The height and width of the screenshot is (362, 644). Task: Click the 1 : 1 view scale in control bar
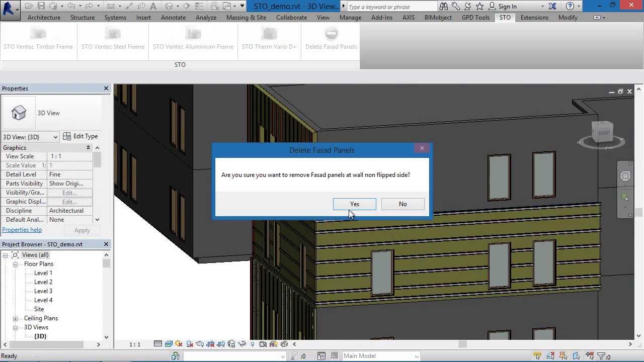pos(135,344)
